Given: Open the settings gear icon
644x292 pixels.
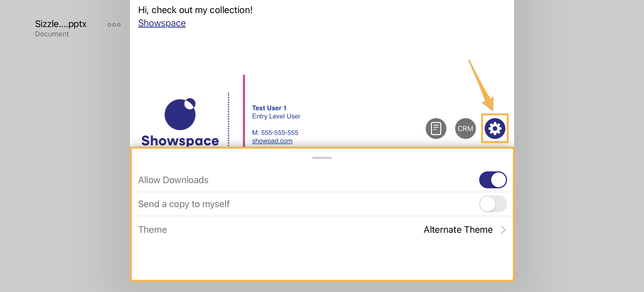Looking at the screenshot, I should 495,129.
